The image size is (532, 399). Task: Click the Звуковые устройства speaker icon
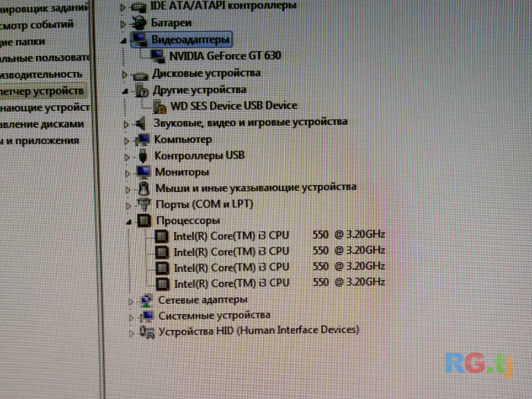point(140,123)
